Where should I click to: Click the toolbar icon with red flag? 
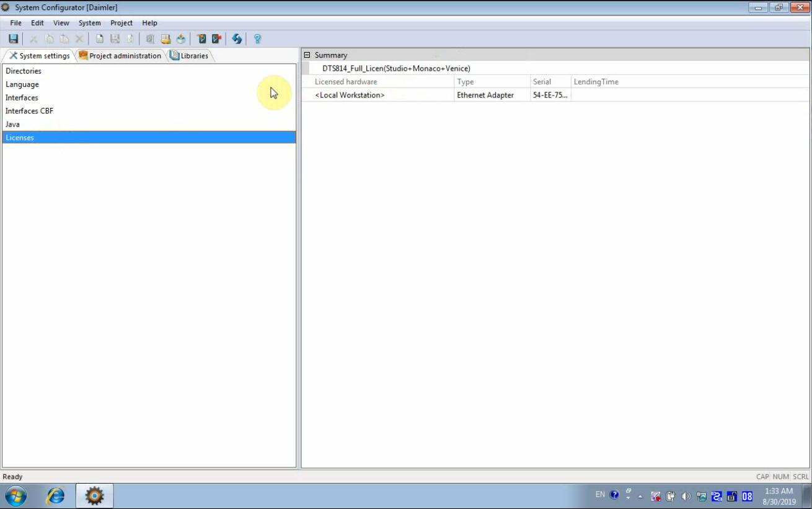pyautogui.click(x=216, y=39)
